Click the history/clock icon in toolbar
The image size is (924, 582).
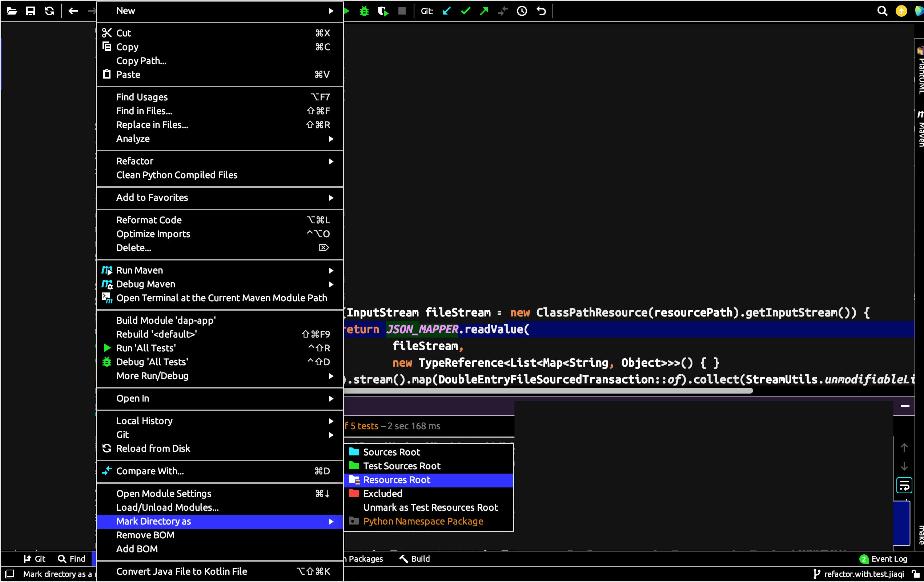click(521, 11)
